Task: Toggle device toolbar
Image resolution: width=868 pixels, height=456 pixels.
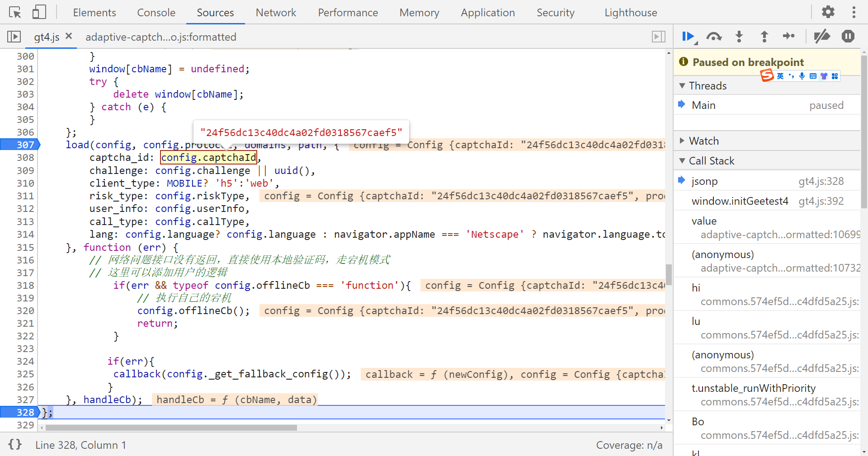Action: 39,12
